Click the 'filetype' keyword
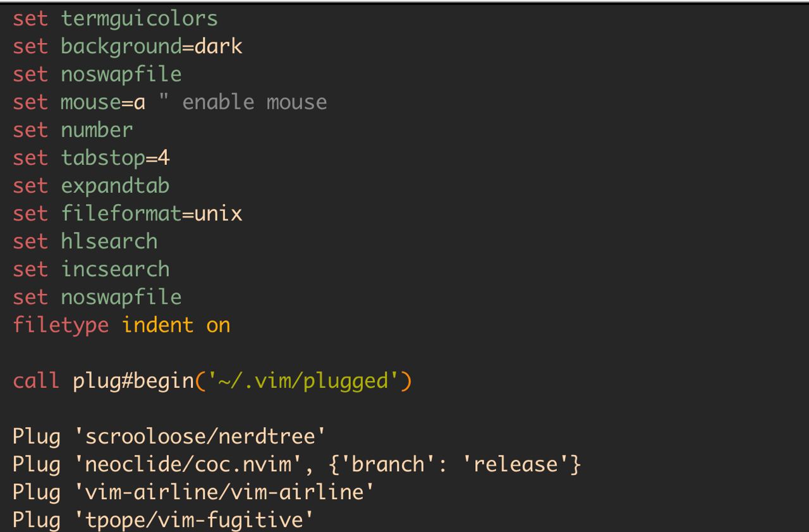Viewport: 809px width, 532px height. [61, 325]
